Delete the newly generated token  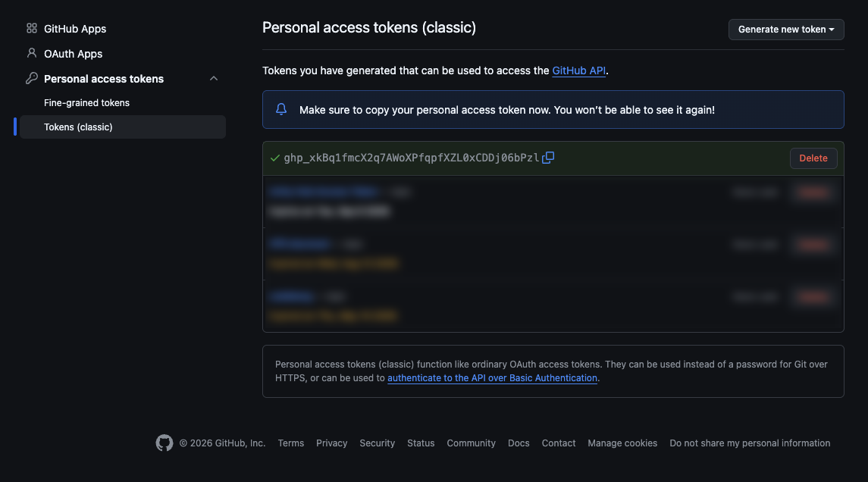[x=813, y=158]
